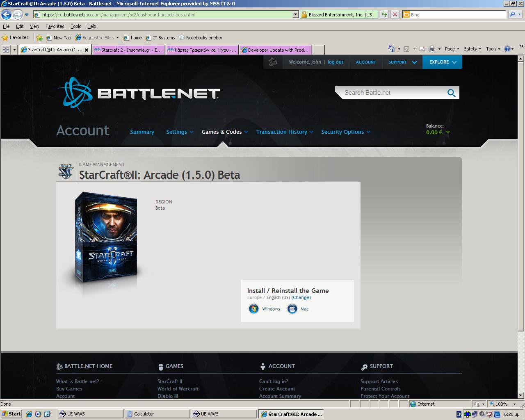Click the Search Battle.net field

coord(394,93)
